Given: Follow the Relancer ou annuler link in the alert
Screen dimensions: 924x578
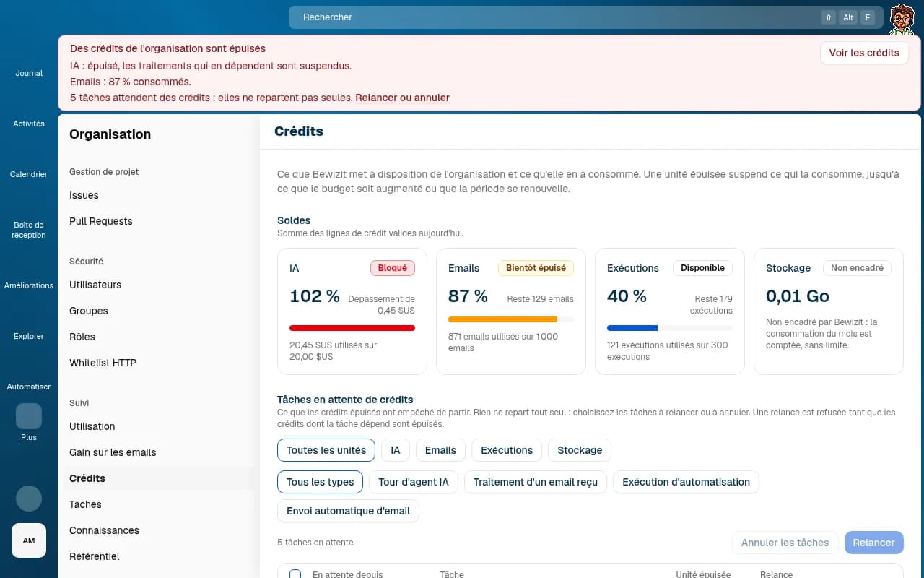Looking at the screenshot, I should click(x=402, y=98).
